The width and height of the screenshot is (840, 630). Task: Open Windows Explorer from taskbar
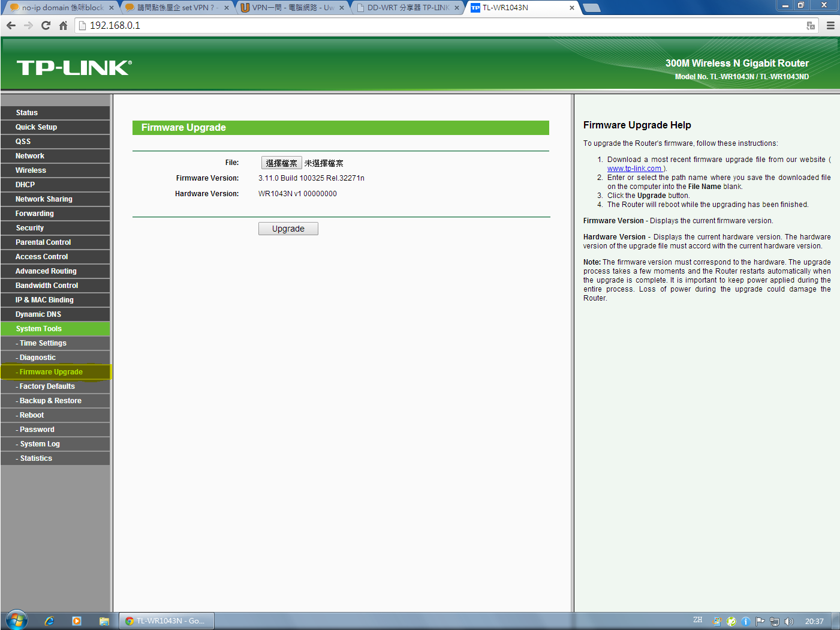click(104, 621)
